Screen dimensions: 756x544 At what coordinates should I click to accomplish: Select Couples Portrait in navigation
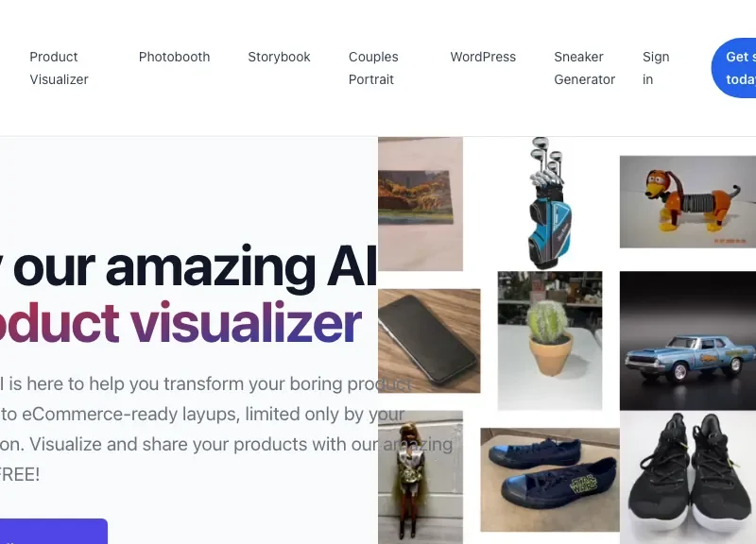point(373,68)
